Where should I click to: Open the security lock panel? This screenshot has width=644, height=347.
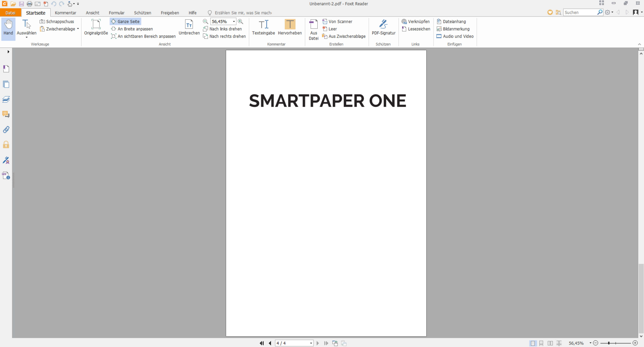(6, 144)
